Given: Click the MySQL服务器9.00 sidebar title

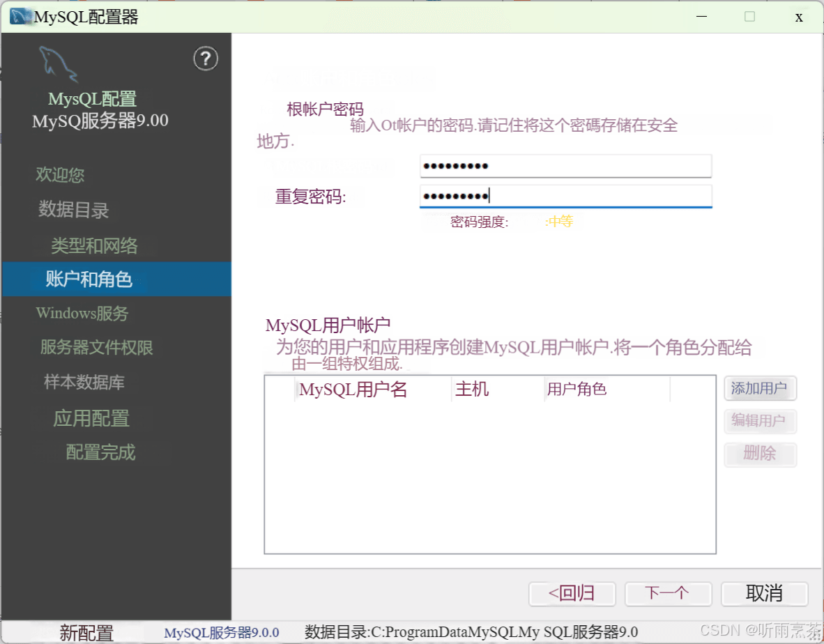Looking at the screenshot, I should tap(100, 121).
